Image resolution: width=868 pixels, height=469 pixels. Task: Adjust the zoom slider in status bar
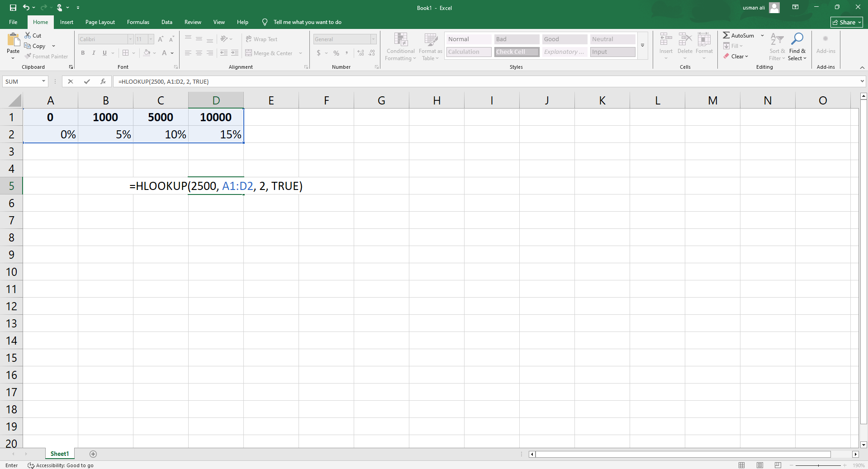[818, 465]
